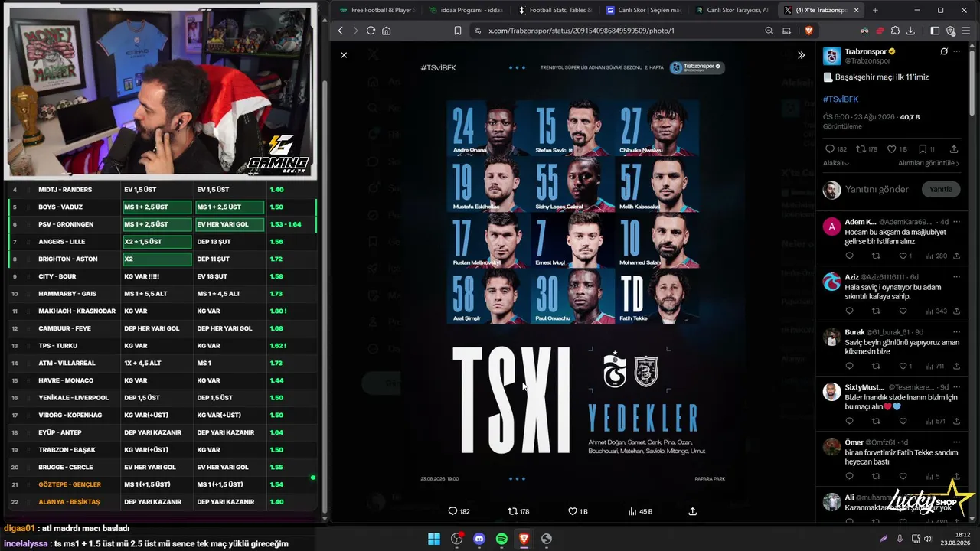This screenshot has height=551, width=980.
Task: Open the more options menu on Trabzonspor's post
Action: [957, 51]
